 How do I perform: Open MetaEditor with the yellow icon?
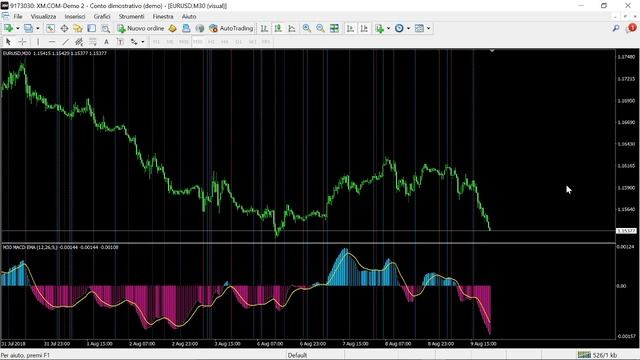(172, 28)
